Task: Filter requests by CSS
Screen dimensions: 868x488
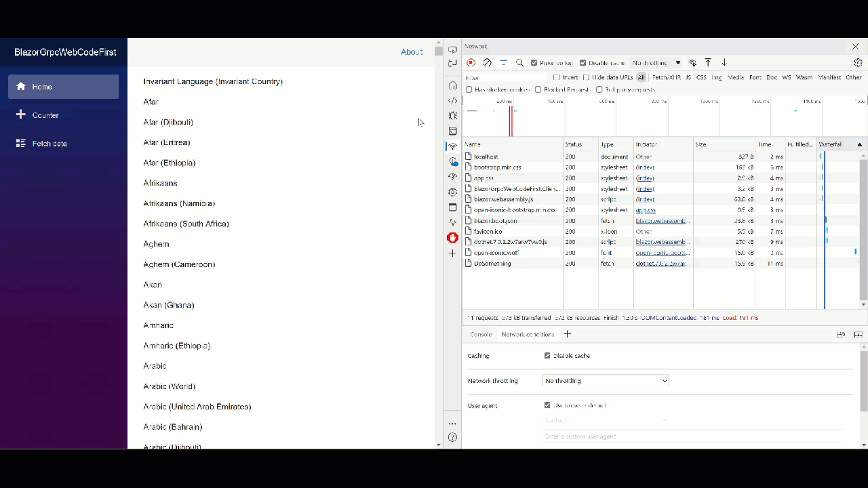Action: 701,77
